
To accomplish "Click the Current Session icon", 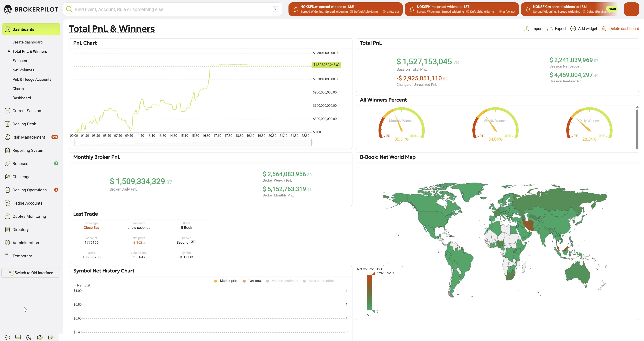I will [7, 111].
